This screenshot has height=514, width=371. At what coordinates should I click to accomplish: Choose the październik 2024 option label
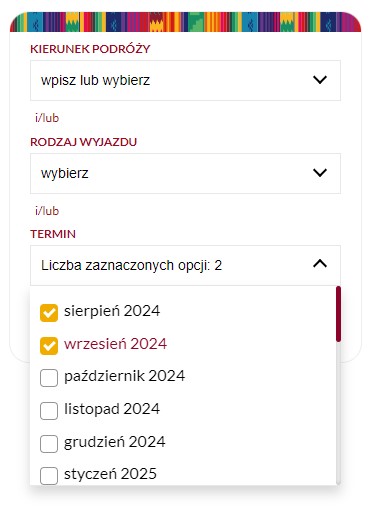[124, 376]
